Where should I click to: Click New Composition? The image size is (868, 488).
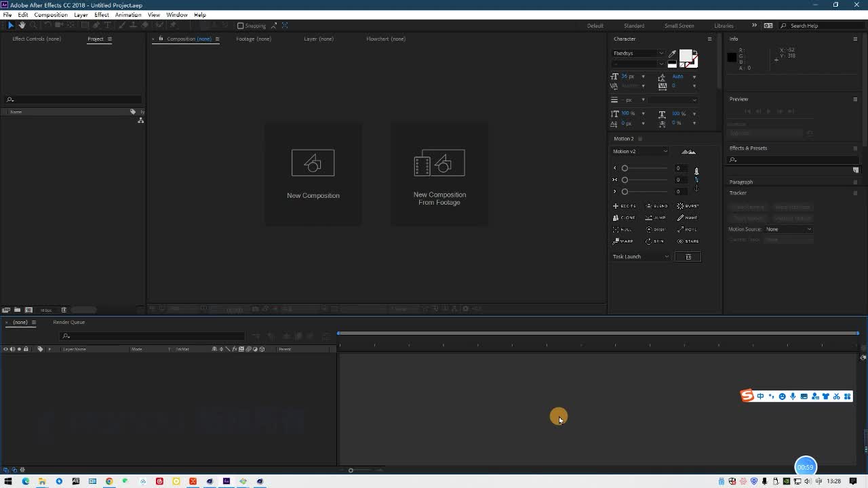coord(313,174)
